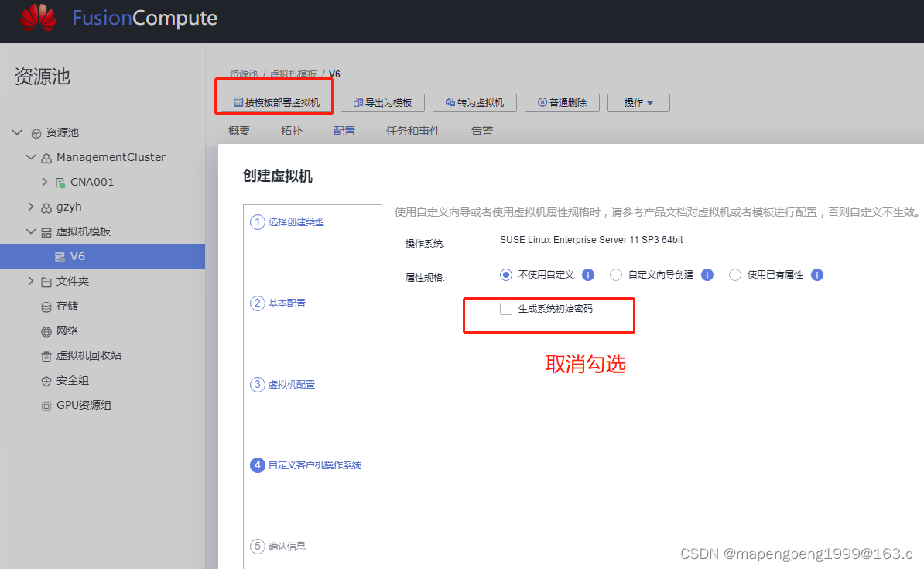
Task: Open the 操作 dropdown menu
Action: pyautogui.click(x=638, y=103)
